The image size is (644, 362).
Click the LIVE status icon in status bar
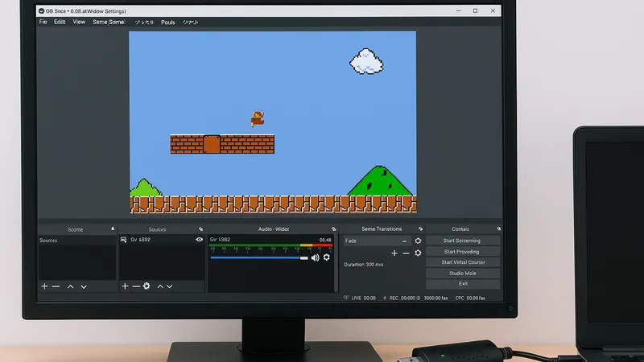pos(346,298)
